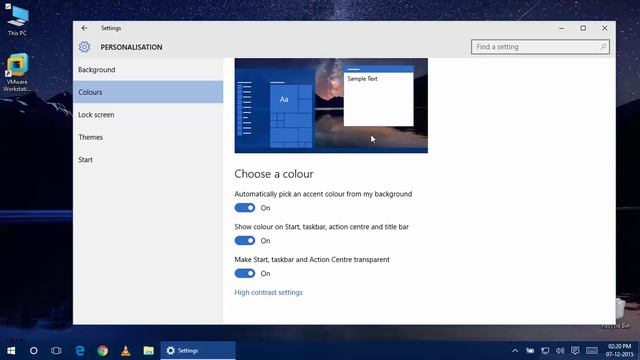The image size is (640, 360).
Task: Select This PC desktop icon
Action: (18, 20)
